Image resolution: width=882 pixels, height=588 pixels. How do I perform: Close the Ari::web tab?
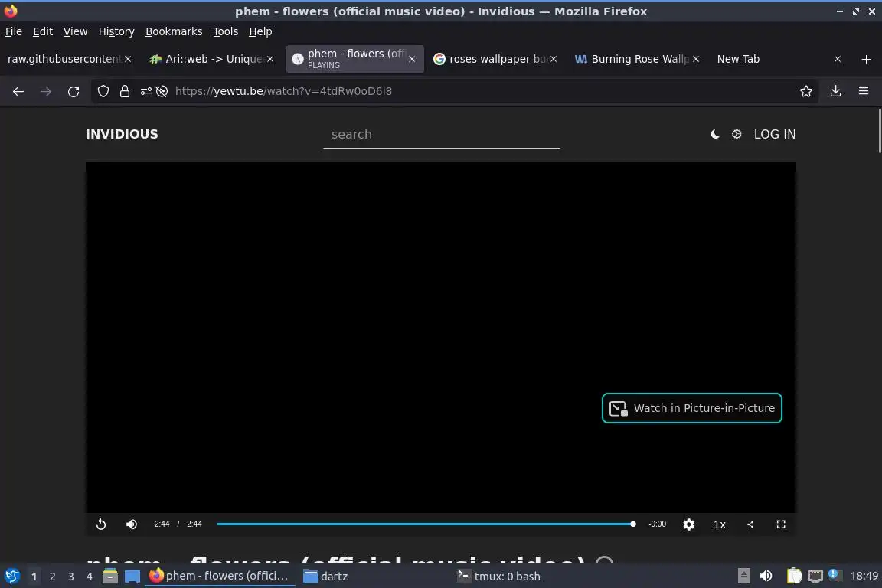tap(270, 59)
